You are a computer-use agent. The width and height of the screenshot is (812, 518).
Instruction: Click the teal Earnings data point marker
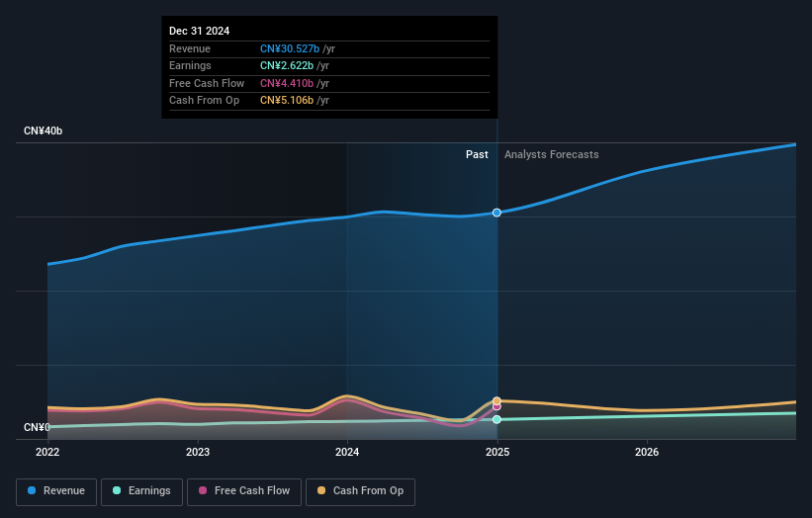click(x=496, y=420)
